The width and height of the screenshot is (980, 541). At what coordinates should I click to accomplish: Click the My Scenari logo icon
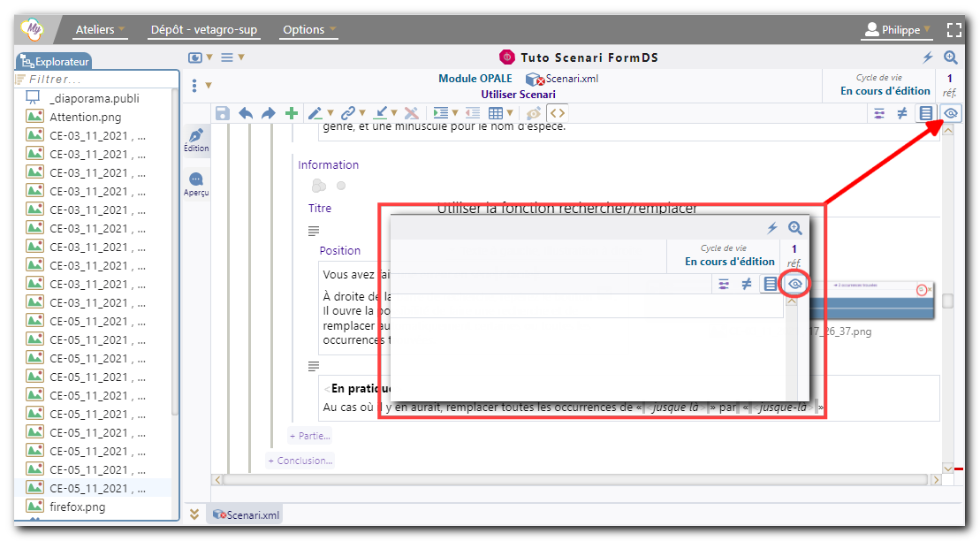pyautogui.click(x=32, y=29)
